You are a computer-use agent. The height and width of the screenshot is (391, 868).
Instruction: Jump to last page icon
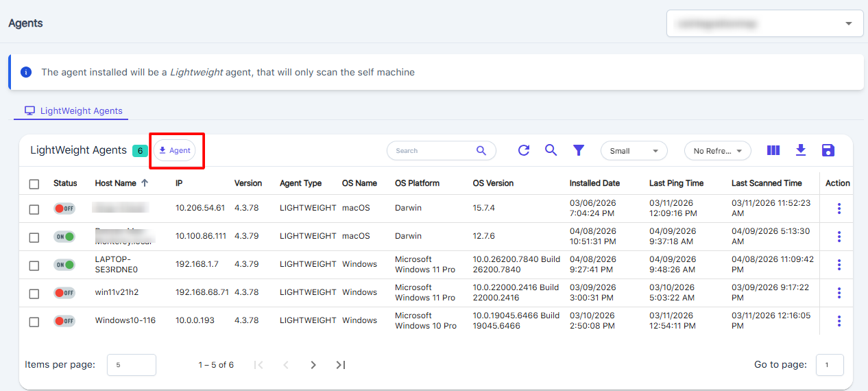[340, 365]
